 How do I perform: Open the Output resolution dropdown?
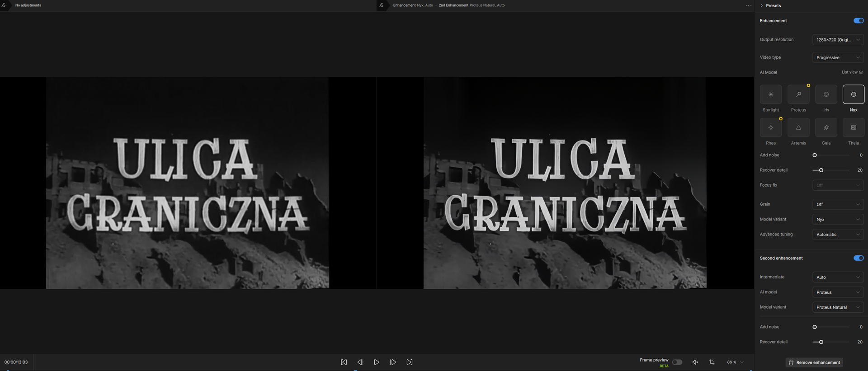[x=838, y=40]
